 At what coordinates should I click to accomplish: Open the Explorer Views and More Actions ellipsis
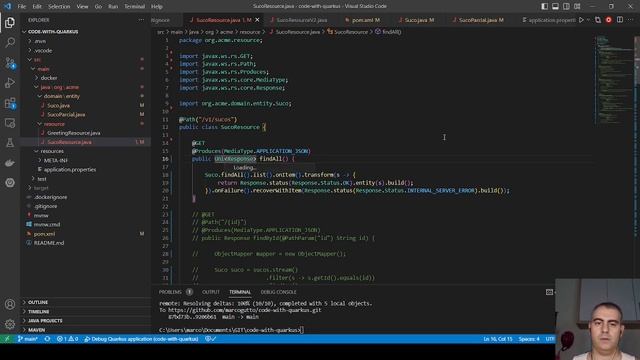click(x=141, y=20)
